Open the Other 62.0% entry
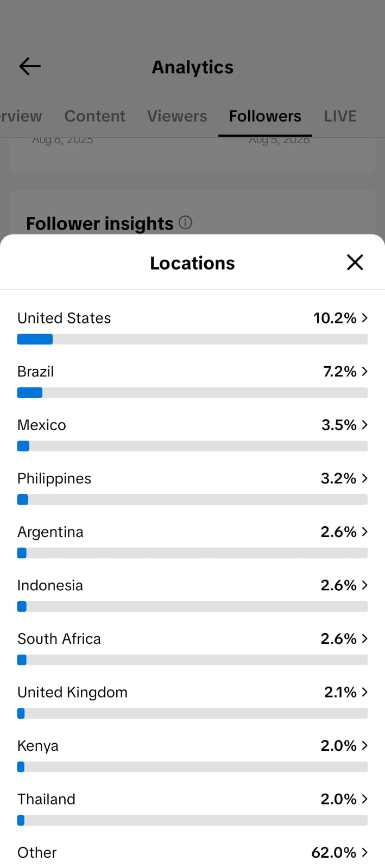385x868 pixels. pyautogui.click(x=192, y=852)
